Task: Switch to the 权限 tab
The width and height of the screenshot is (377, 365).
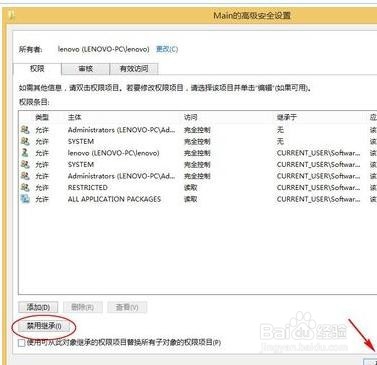Action: coord(37,69)
